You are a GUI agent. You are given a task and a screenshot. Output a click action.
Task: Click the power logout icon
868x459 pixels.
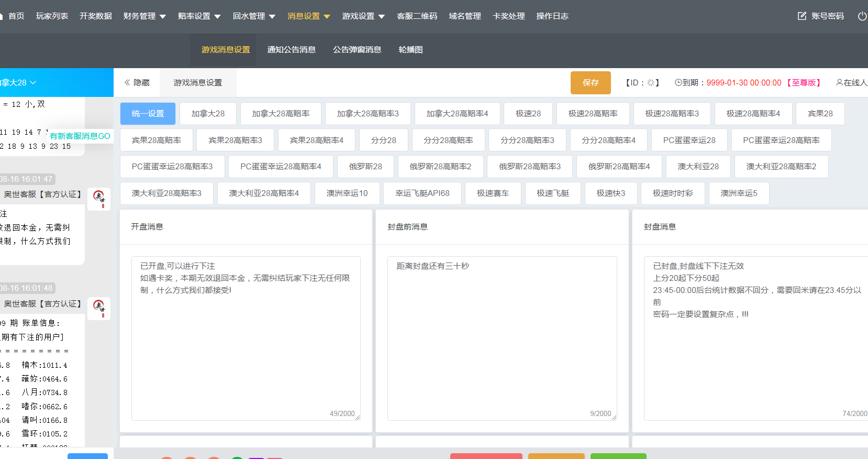[x=862, y=16]
